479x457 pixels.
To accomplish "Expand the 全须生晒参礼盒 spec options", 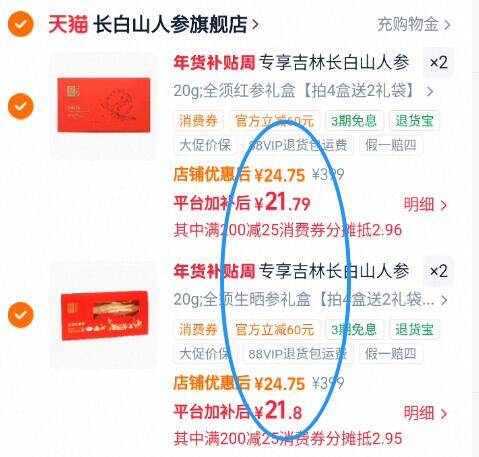I will pyautogui.click(x=444, y=300).
